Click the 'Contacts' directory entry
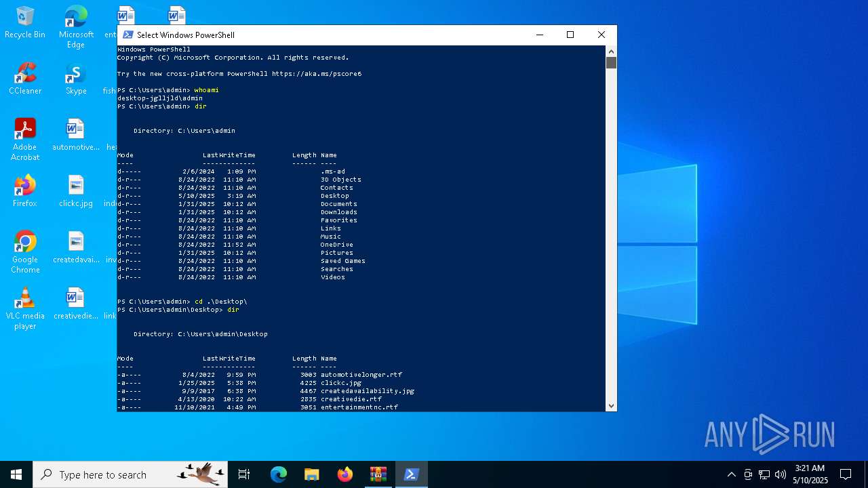The height and width of the screenshot is (488, 868). click(337, 188)
